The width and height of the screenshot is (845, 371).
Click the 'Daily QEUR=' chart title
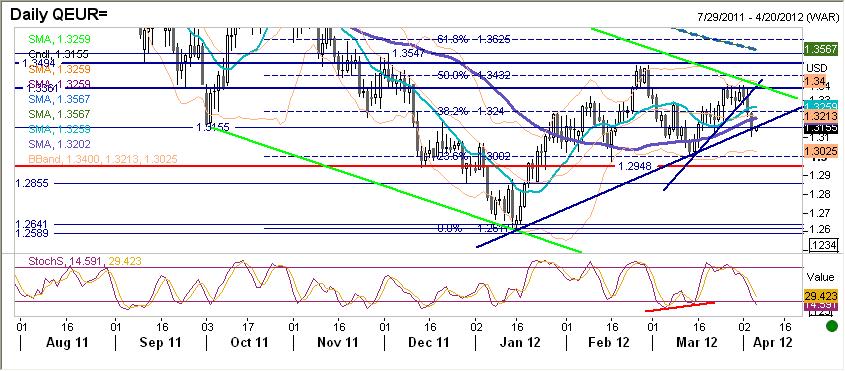[58, 14]
